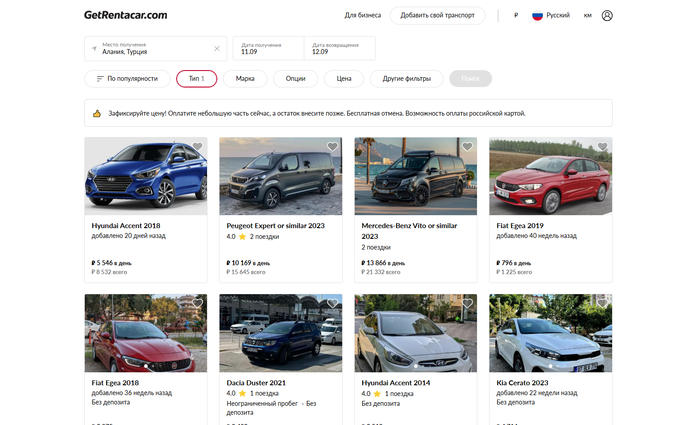Viewport: 700px width, 425px height.
Task: Open Fiat Egea 2018 listing title
Action: coord(115,383)
